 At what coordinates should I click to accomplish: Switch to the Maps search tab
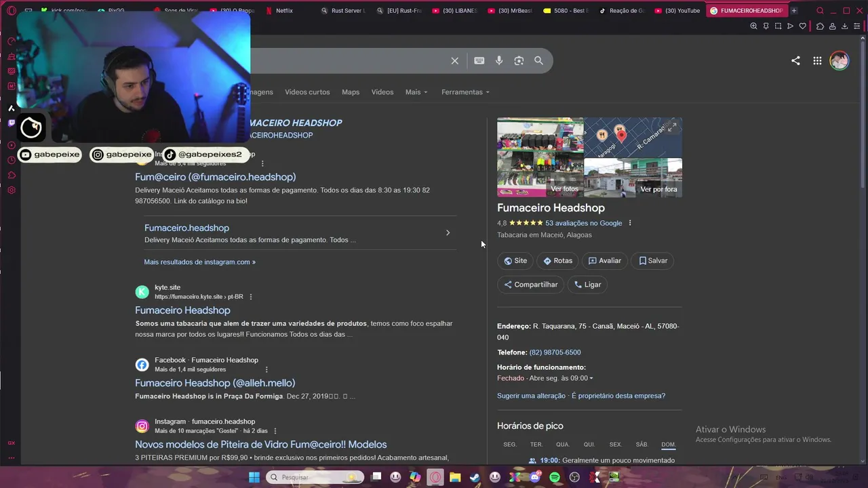pos(351,92)
